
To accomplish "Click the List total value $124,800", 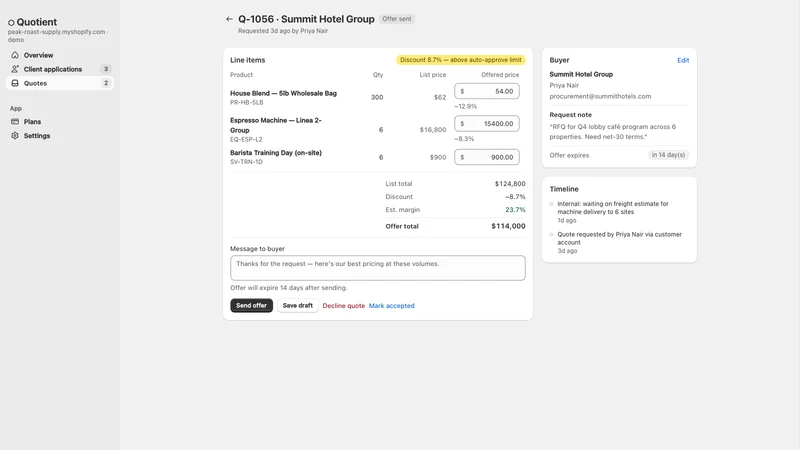I will pos(510,184).
